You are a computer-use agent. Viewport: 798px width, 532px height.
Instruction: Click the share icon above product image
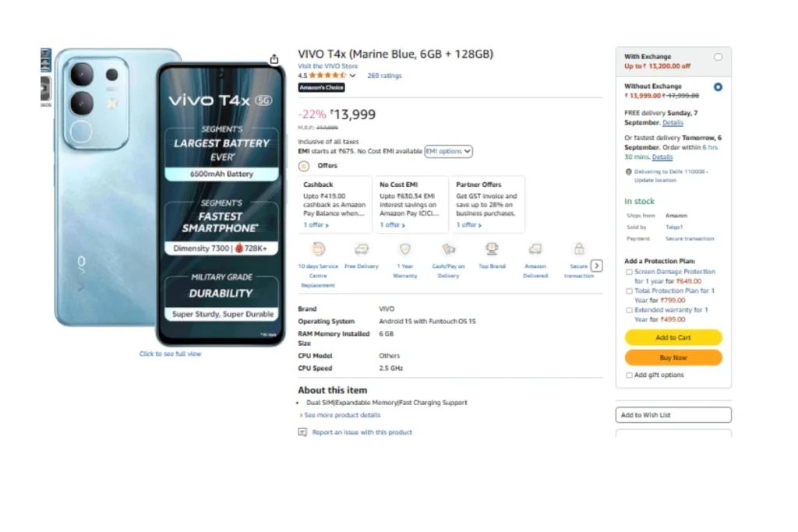click(x=274, y=59)
